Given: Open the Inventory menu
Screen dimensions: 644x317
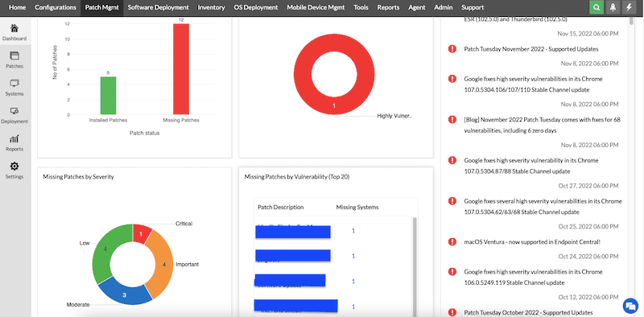Looking at the screenshot, I should (211, 7).
